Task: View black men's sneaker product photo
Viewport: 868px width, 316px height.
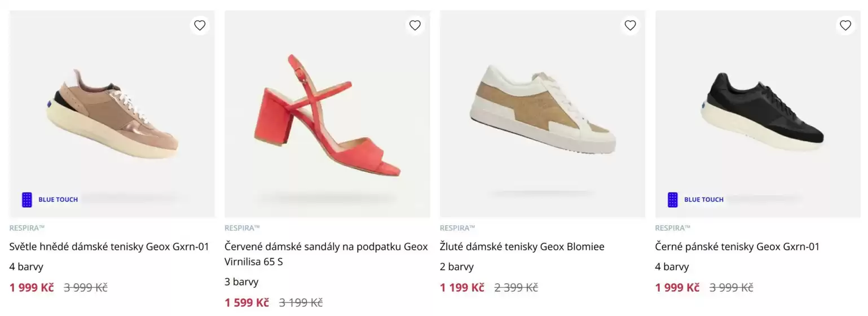Action: (x=758, y=114)
